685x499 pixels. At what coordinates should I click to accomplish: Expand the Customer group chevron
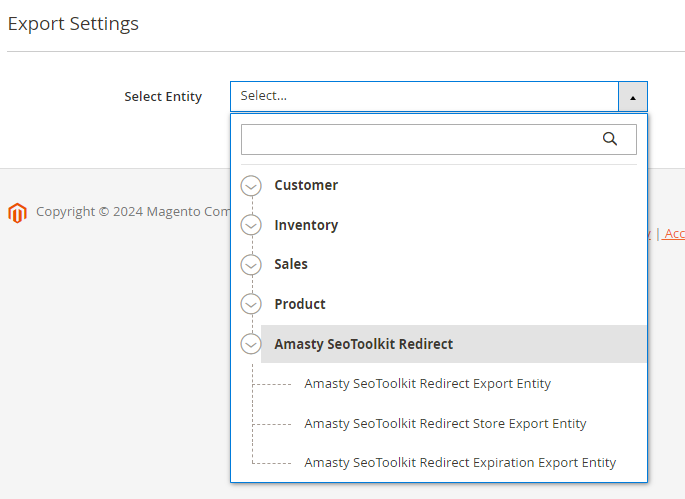(x=251, y=186)
